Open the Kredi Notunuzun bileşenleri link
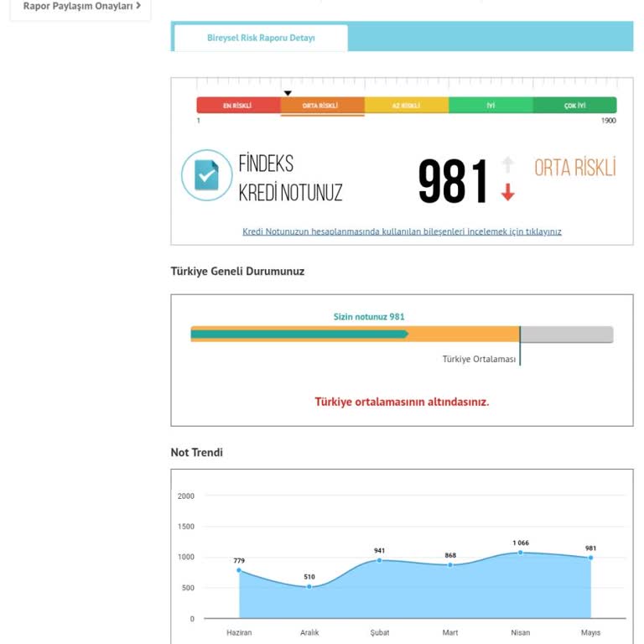Viewport: 644px width, 644px height. tap(402, 231)
